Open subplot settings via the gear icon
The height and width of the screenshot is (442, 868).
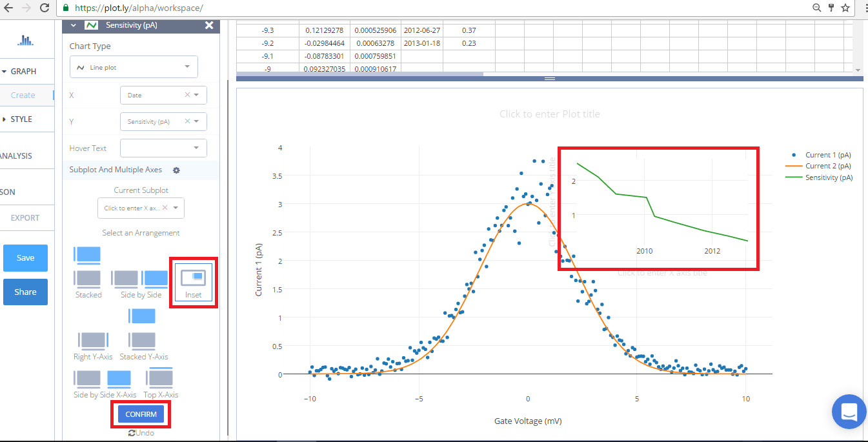(176, 171)
